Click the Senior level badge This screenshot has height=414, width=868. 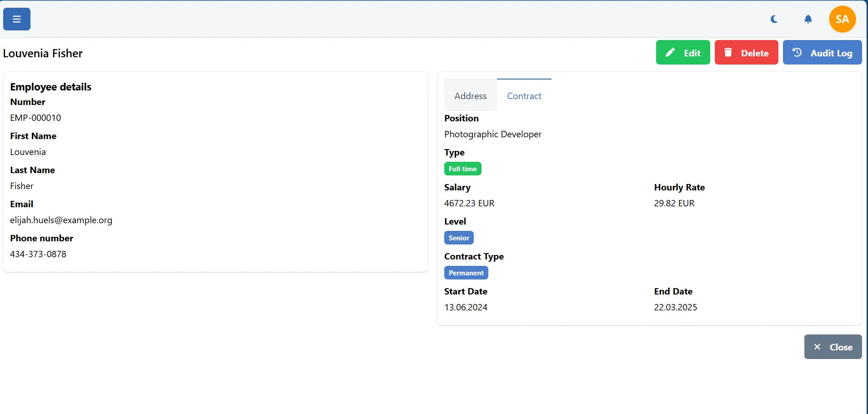(459, 238)
